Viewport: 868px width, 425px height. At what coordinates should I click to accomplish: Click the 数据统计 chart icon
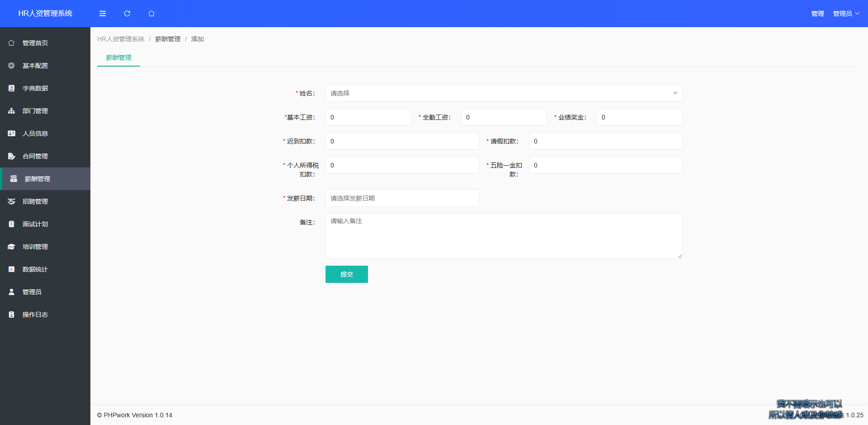(x=12, y=269)
